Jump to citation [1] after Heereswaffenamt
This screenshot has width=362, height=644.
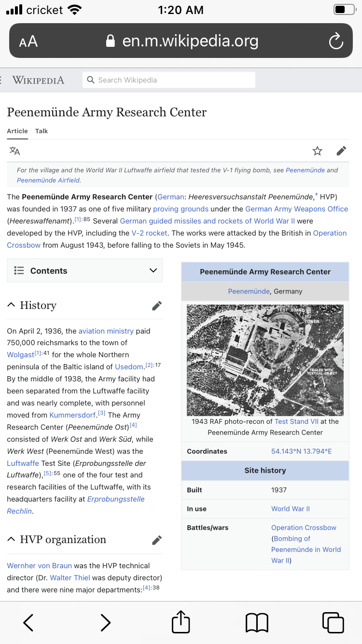pos(78,220)
